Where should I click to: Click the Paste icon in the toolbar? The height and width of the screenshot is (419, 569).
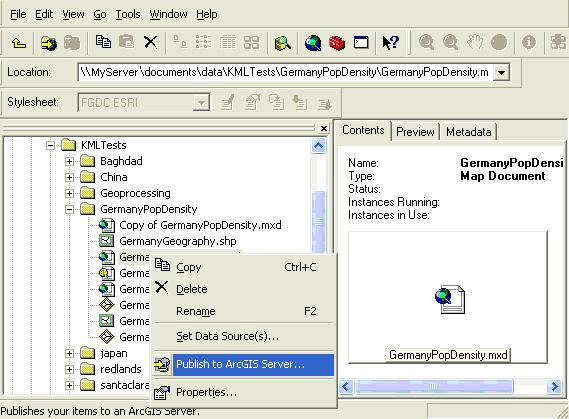[x=127, y=42]
